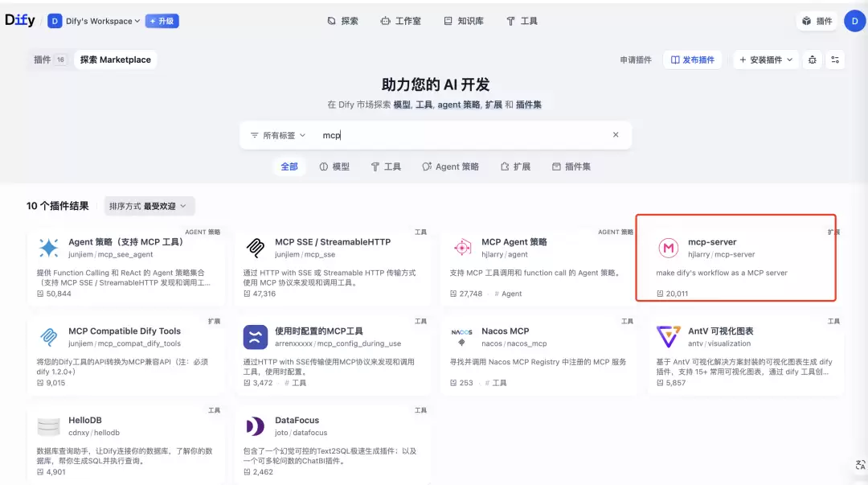Open the MCP Agent 策略 plugin title
The width and height of the screenshot is (868, 485).
(514, 241)
